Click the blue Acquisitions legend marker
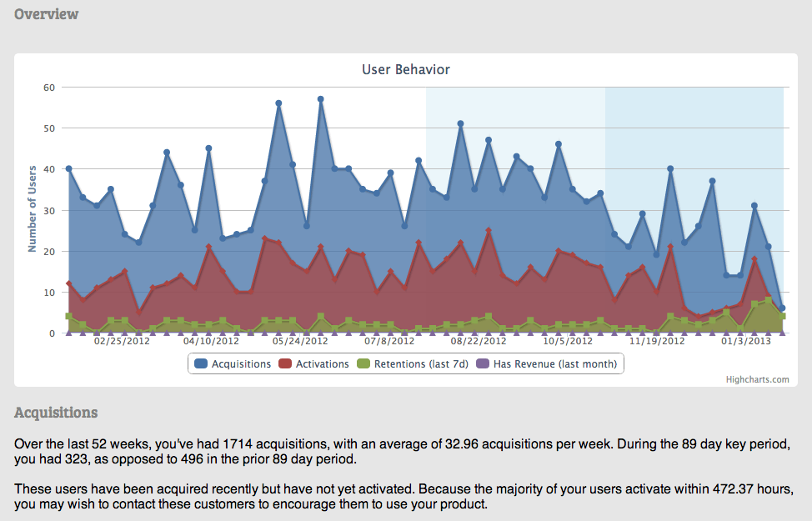Screen dimensions: 812x521 201,363
